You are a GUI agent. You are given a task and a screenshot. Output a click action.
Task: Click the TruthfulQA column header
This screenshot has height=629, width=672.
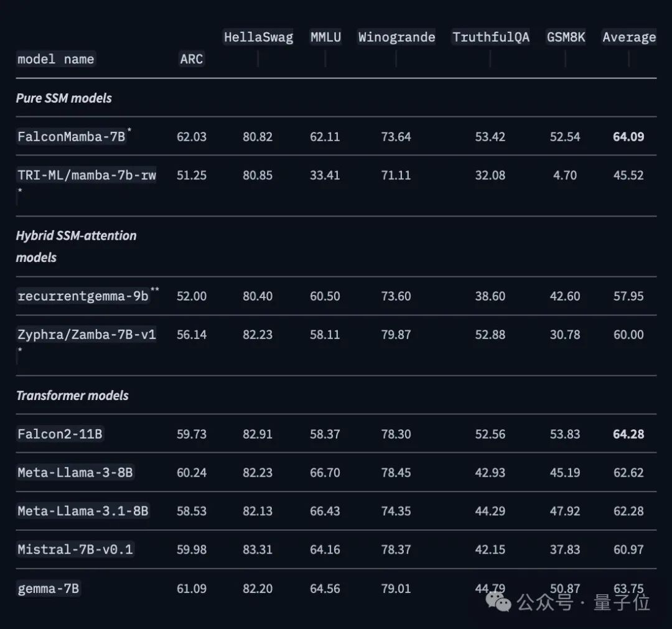tap(491, 37)
